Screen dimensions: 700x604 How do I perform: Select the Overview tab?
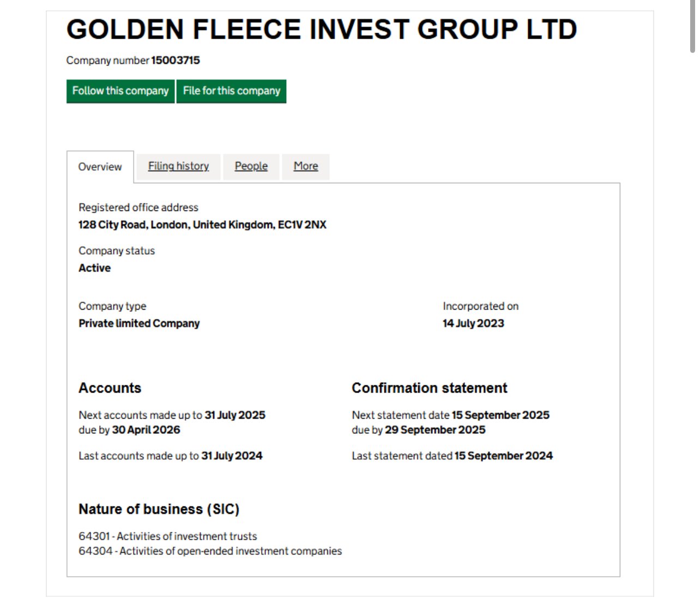(100, 167)
